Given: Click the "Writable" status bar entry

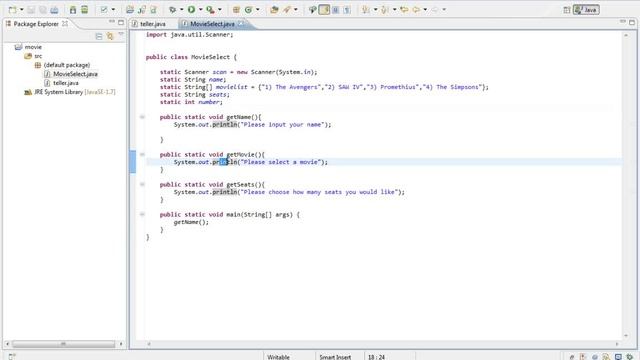Looking at the screenshot, I should pyautogui.click(x=278, y=357).
